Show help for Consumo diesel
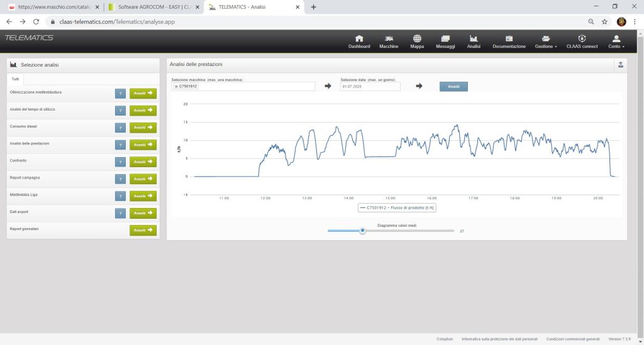 (x=120, y=128)
